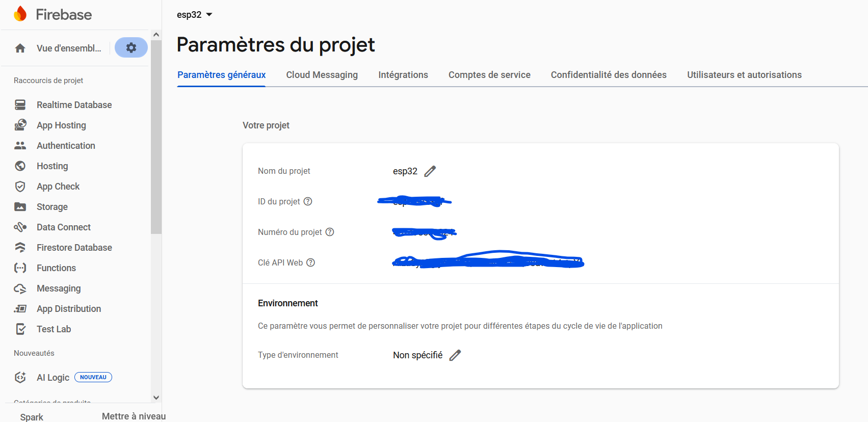Image resolution: width=868 pixels, height=422 pixels.
Task: Go to Vue d'ensemble link
Action: click(x=69, y=48)
